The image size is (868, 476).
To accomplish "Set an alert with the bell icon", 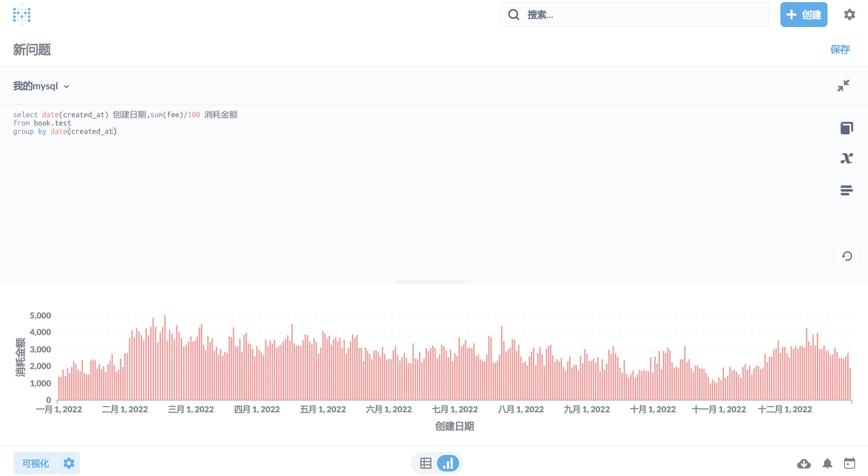I will coord(827,463).
